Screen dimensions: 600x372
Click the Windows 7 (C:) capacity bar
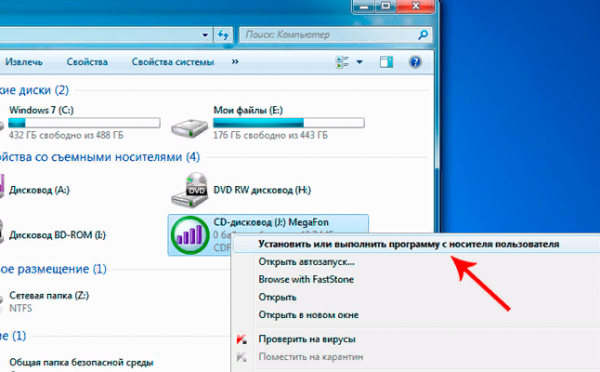point(84,123)
